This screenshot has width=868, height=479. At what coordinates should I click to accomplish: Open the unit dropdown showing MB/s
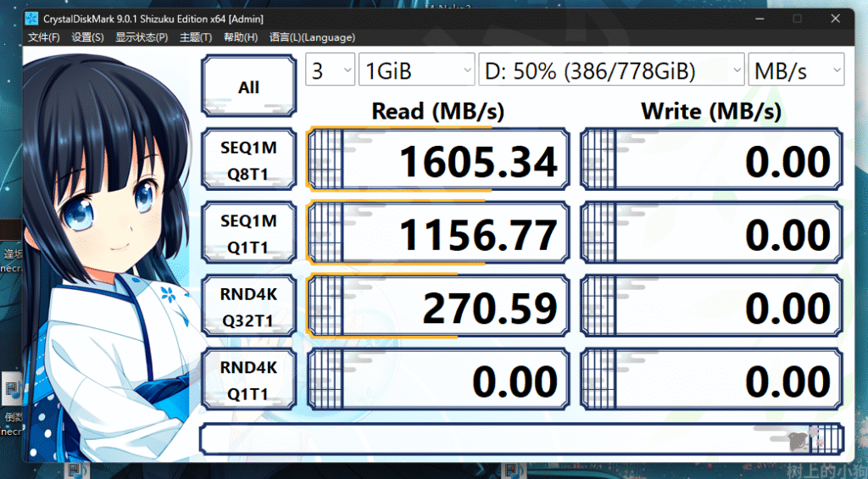click(x=796, y=70)
